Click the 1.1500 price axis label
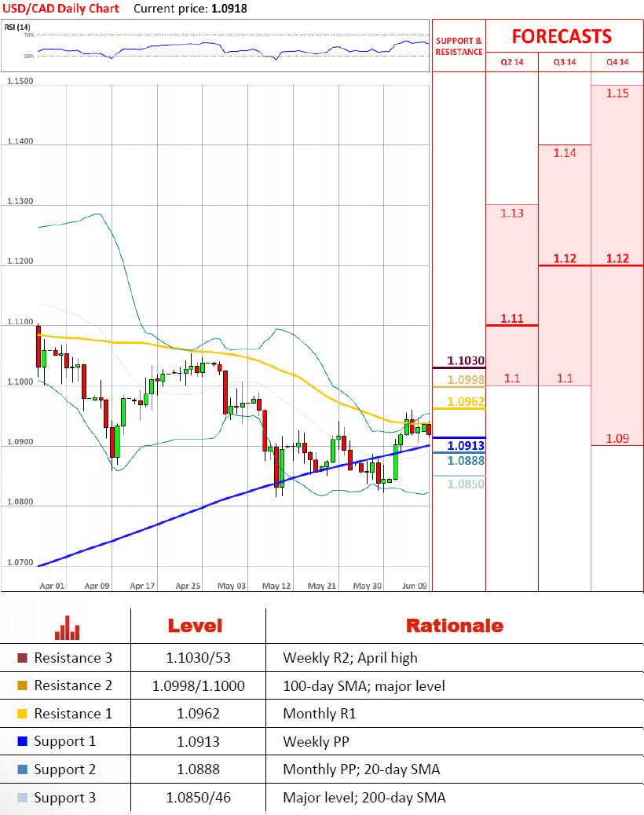644x815 pixels. pyautogui.click(x=20, y=81)
